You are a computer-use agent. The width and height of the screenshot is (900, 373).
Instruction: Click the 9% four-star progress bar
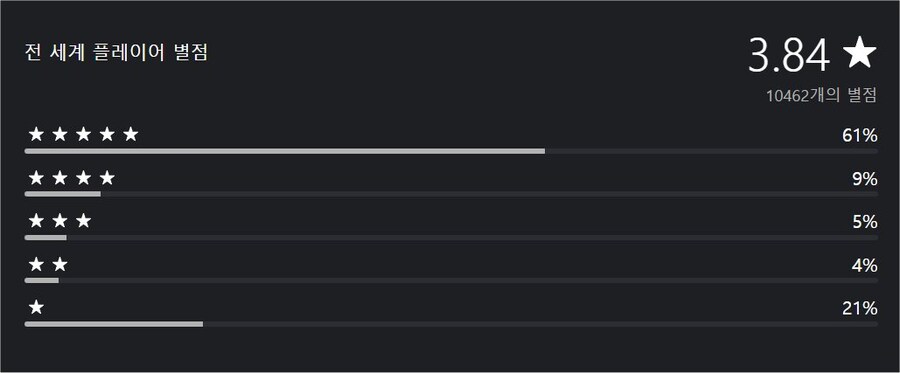coord(451,195)
